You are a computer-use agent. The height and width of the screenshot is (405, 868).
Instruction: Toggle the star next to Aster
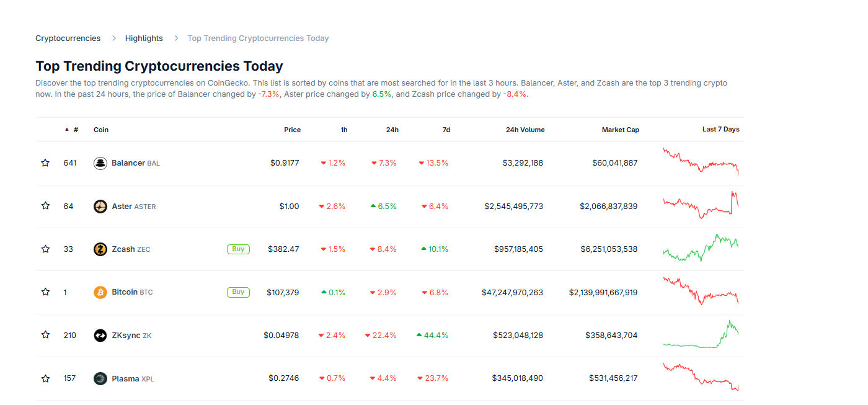click(x=45, y=206)
